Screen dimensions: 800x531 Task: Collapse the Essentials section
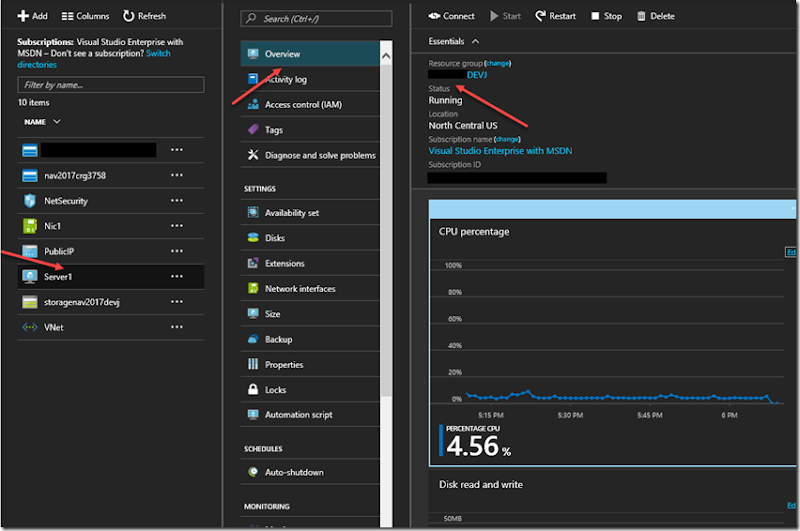point(476,41)
